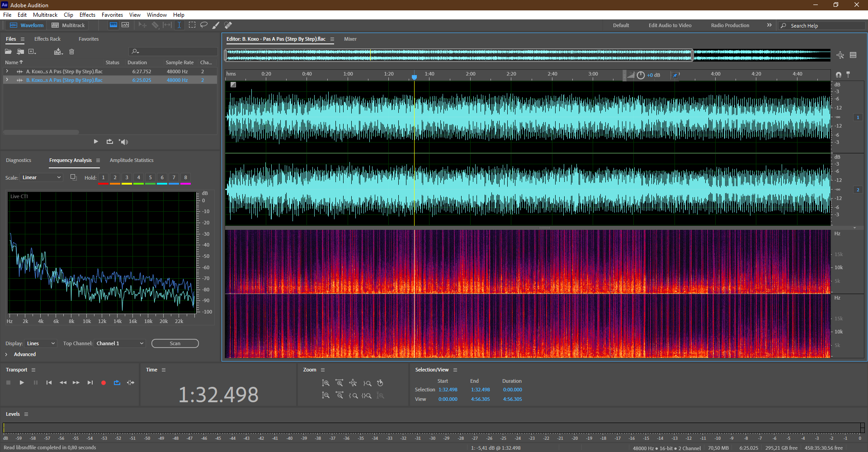Open the Files panel menu icon
The image size is (868, 452).
[x=22, y=39]
